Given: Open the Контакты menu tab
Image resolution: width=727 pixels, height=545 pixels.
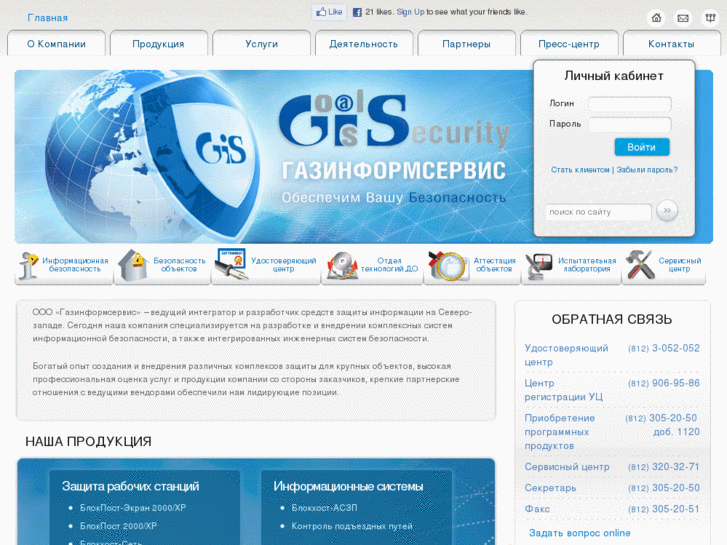Looking at the screenshot, I should click(671, 44).
